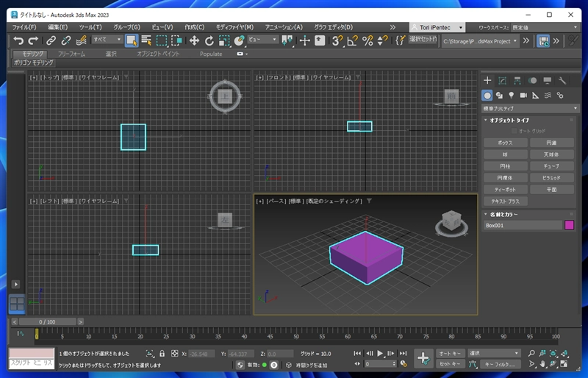588x378 pixels.
Task: Click the ティーポット button
Action: [506, 190]
